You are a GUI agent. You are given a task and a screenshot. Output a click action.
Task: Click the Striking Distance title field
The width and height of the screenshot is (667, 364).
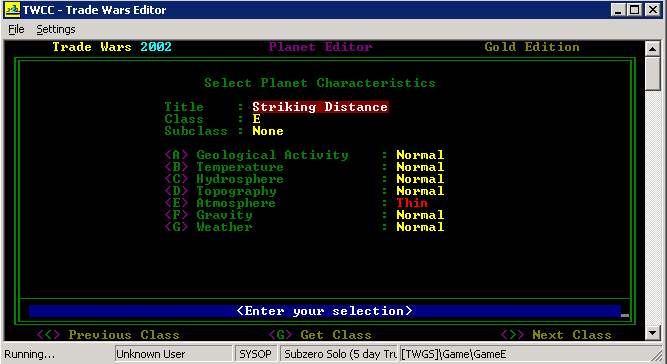click(320, 107)
